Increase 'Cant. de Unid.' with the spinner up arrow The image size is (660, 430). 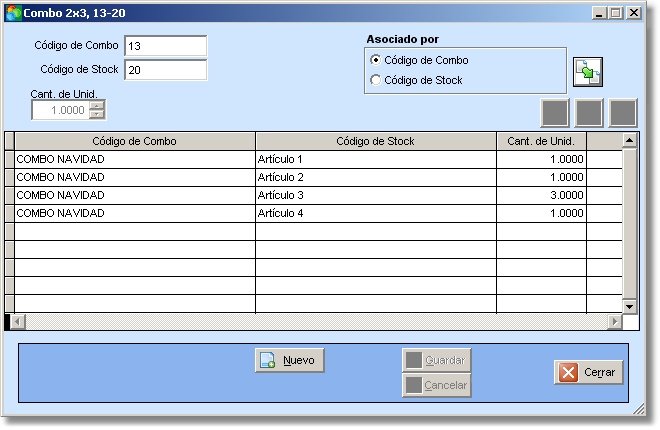click(x=97, y=105)
